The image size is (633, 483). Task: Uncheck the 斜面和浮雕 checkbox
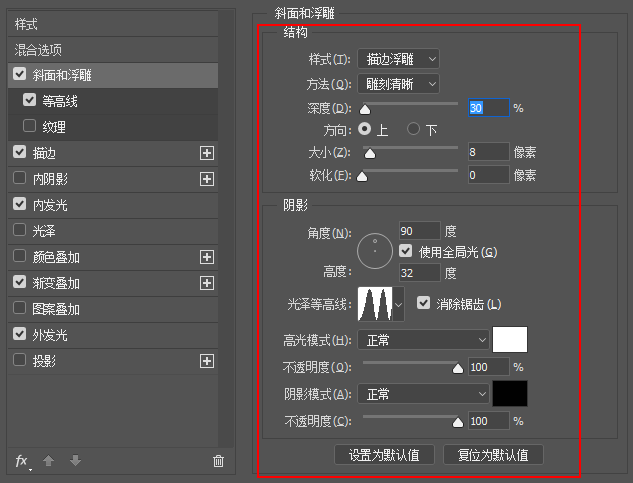click(x=19, y=74)
